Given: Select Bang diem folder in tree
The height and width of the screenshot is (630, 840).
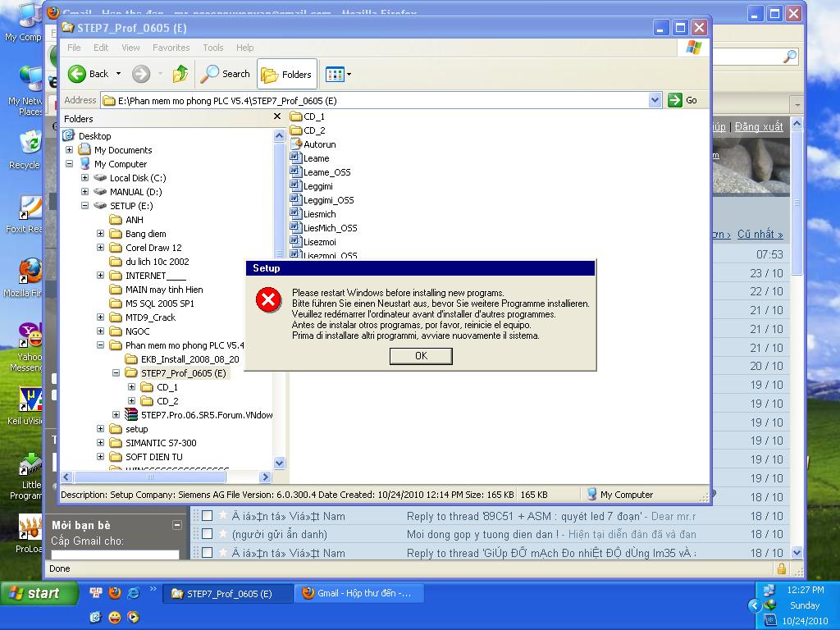Looking at the screenshot, I should pyautogui.click(x=146, y=234).
